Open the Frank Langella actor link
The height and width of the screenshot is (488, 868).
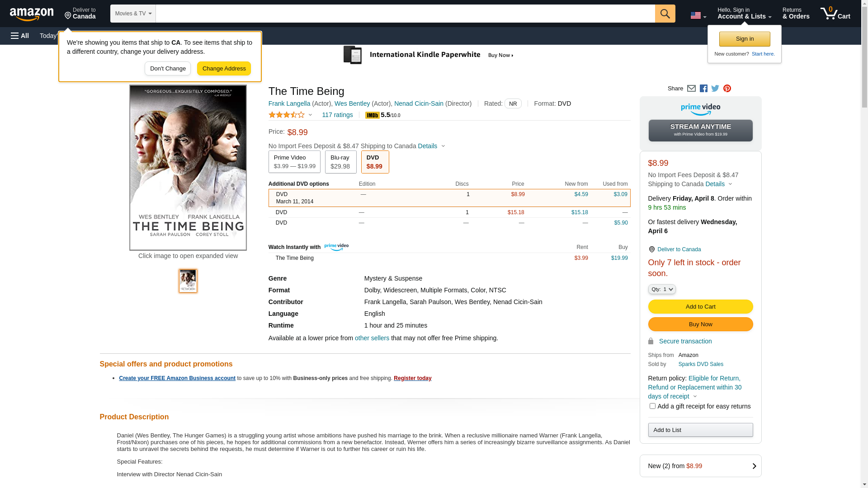click(289, 103)
